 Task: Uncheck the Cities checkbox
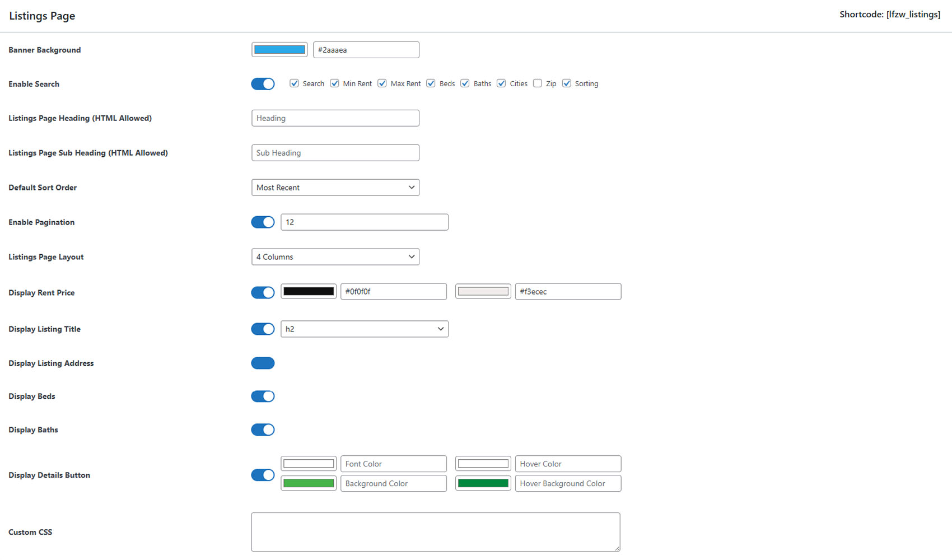[x=501, y=83]
